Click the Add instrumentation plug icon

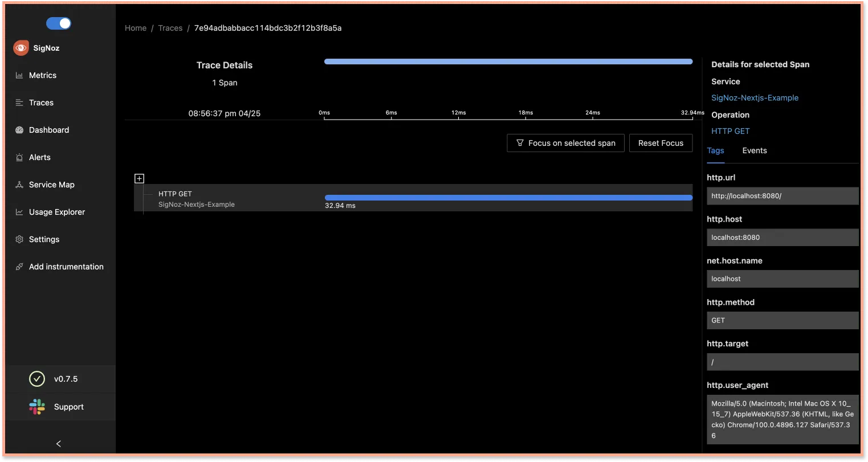(x=19, y=267)
